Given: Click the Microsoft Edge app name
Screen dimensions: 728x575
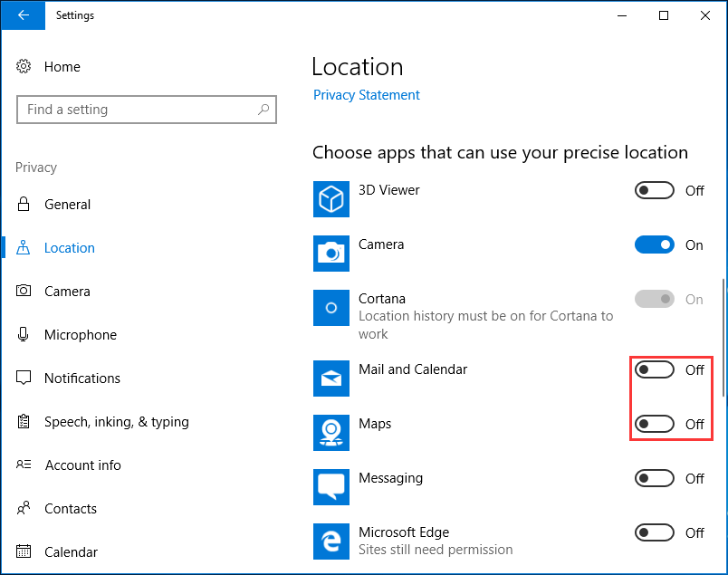Looking at the screenshot, I should 404,532.
